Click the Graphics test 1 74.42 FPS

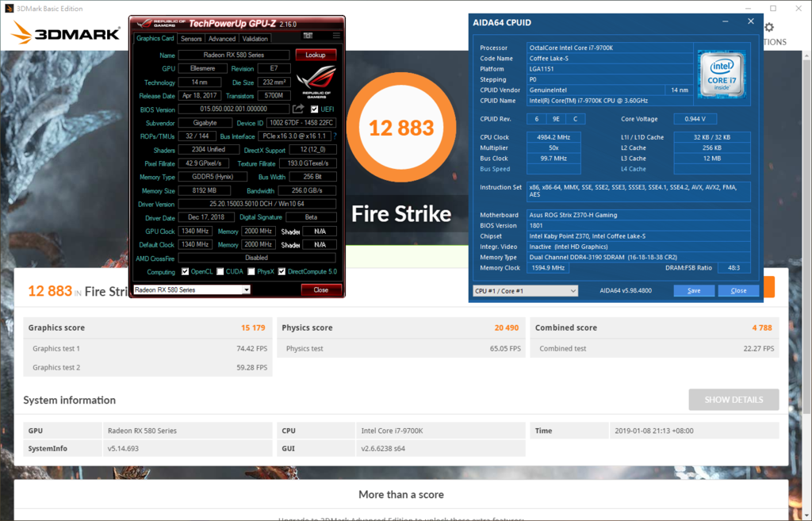(x=251, y=349)
